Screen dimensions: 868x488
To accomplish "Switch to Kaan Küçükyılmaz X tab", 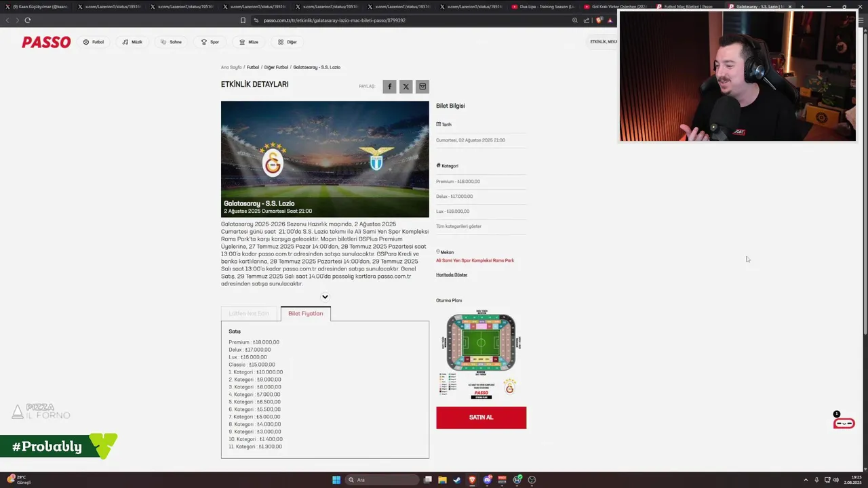I will [38, 7].
